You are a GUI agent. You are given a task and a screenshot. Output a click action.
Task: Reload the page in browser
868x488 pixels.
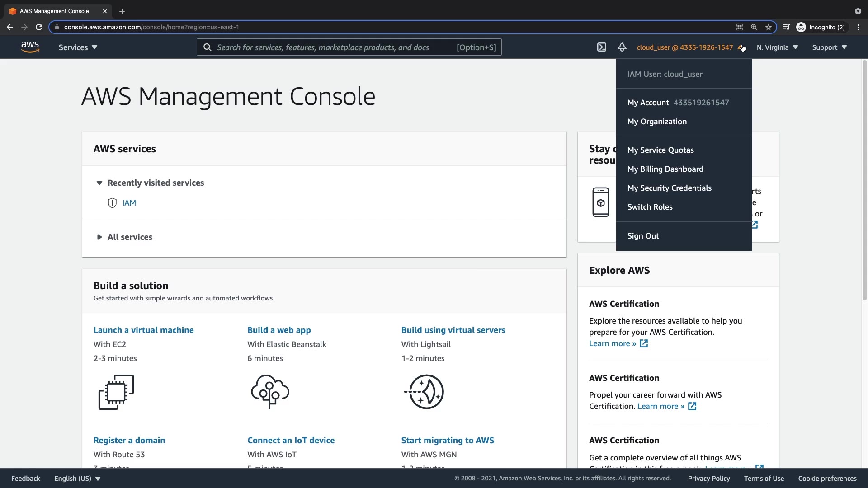[39, 27]
